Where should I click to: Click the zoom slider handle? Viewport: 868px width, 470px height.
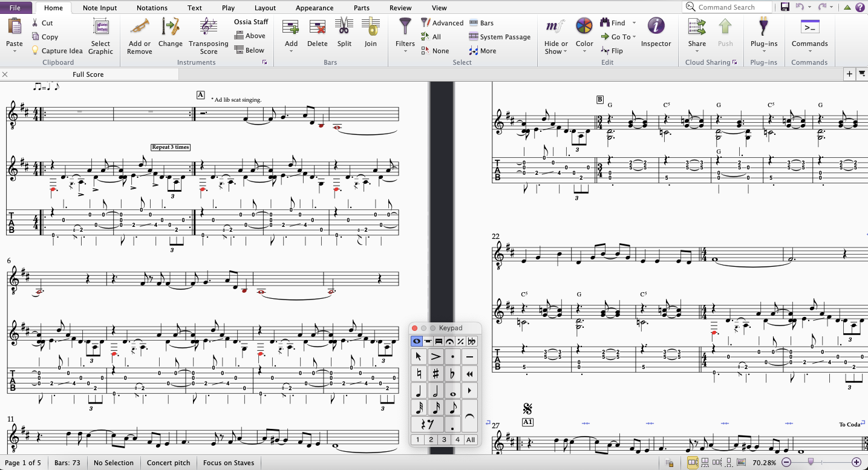click(811, 462)
